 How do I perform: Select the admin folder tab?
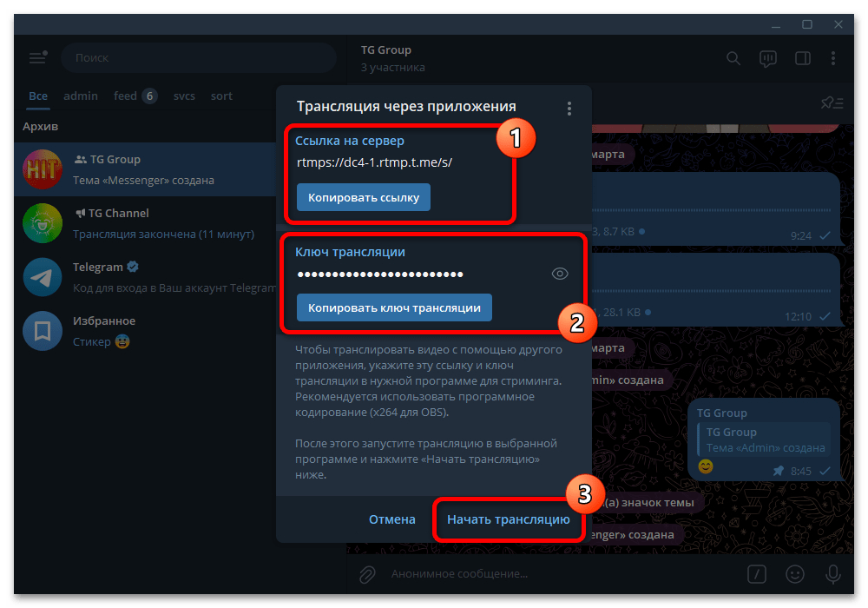tap(80, 96)
